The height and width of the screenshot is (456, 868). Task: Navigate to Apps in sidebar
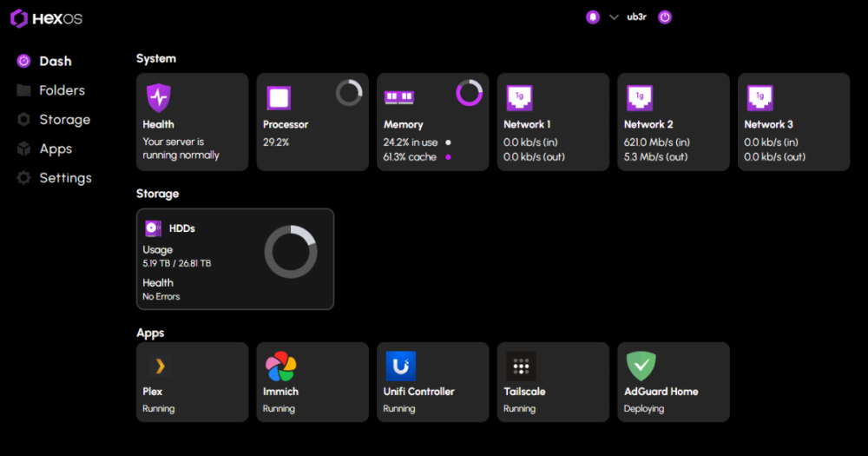tap(55, 149)
